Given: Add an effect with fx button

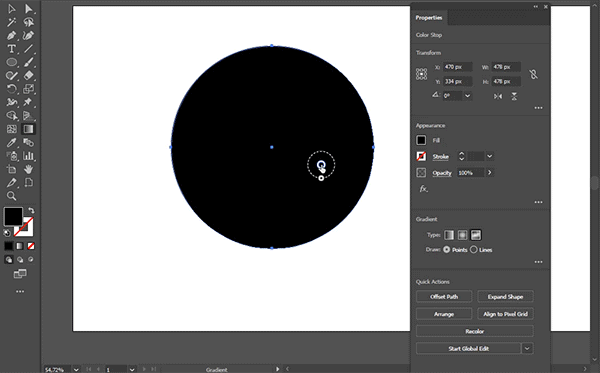Looking at the screenshot, I should coord(423,189).
